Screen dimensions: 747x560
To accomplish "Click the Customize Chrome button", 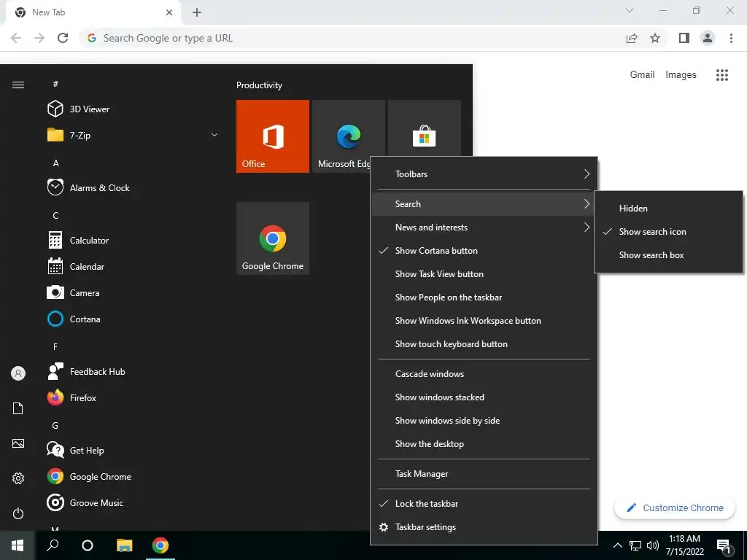I will tap(675, 507).
